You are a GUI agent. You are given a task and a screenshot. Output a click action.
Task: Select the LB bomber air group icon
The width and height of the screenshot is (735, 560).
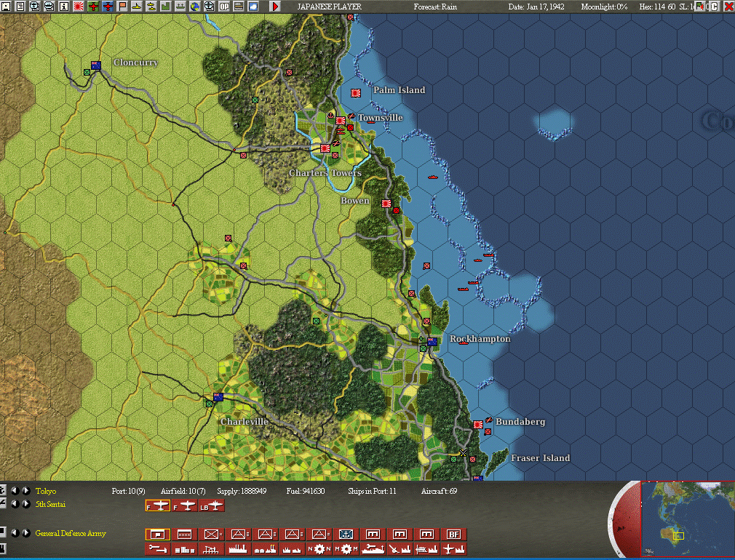(212, 506)
